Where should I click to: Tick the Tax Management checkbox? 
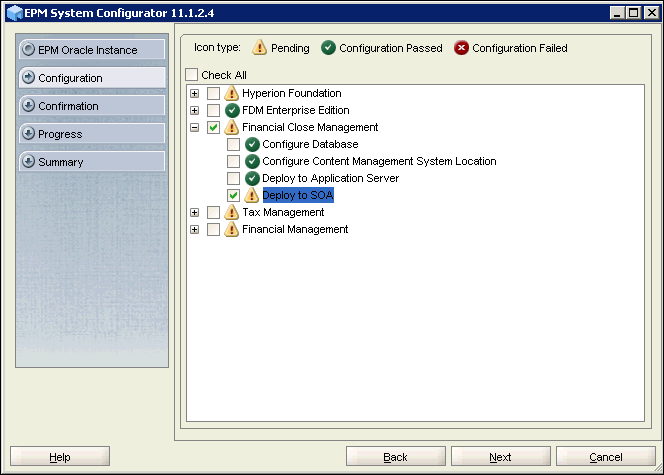213,212
